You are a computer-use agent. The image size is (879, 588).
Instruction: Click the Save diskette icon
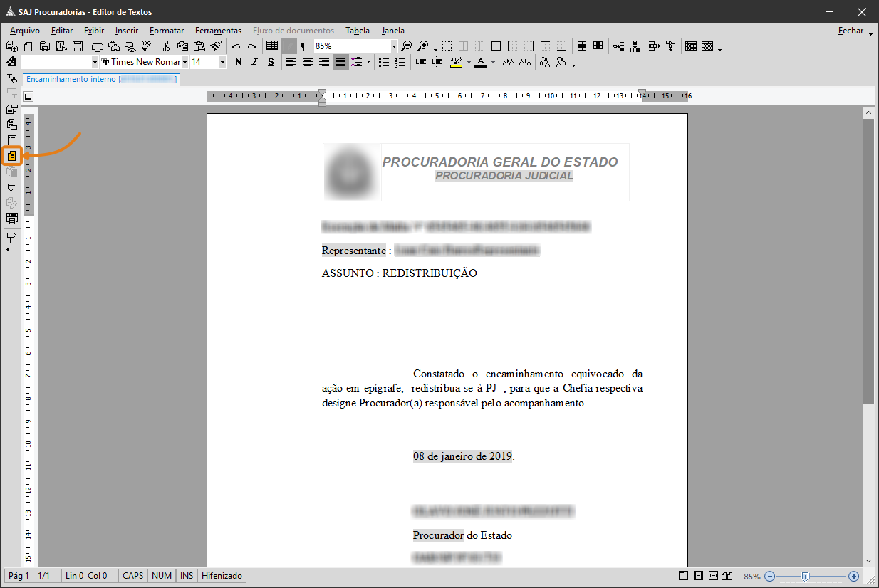[x=78, y=46]
